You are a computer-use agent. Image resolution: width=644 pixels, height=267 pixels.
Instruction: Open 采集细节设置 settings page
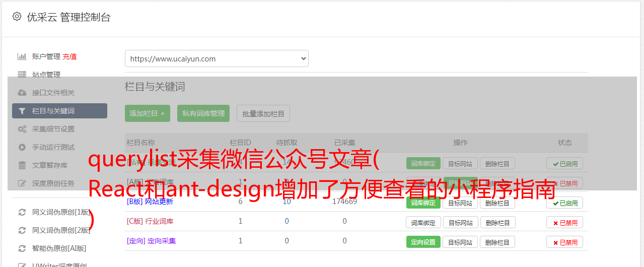pyautogui.click(x=53, y=129)
